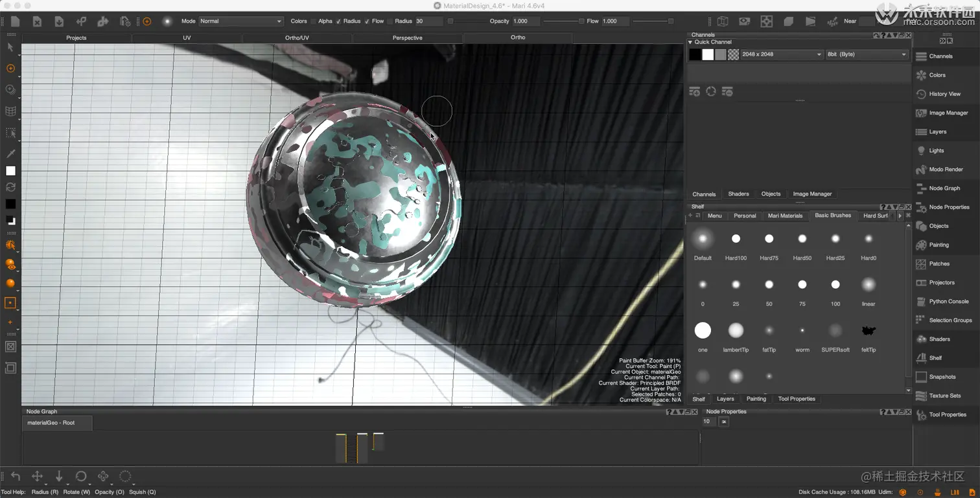This screenshot has width=980, height=498.
Task: Click the new project page icon
Action: (x=15, y=21)
